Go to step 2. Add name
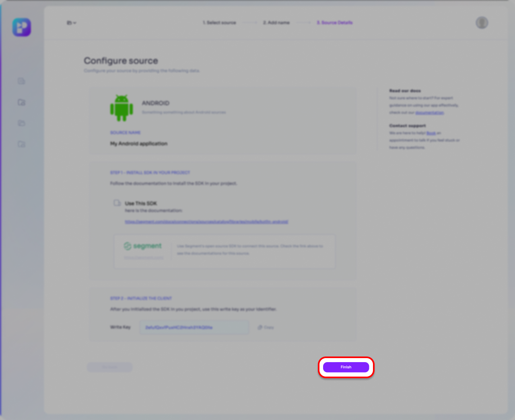 276,23
